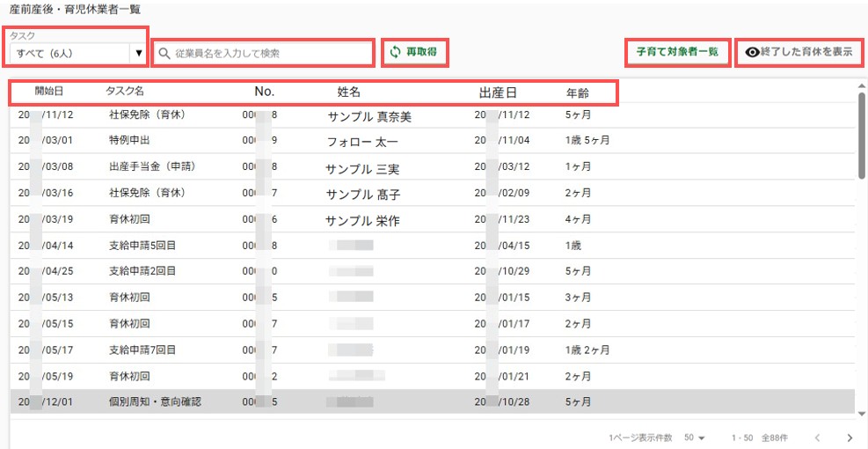
Task: Click the 姓名 column header
Action: tap(349, 92)
